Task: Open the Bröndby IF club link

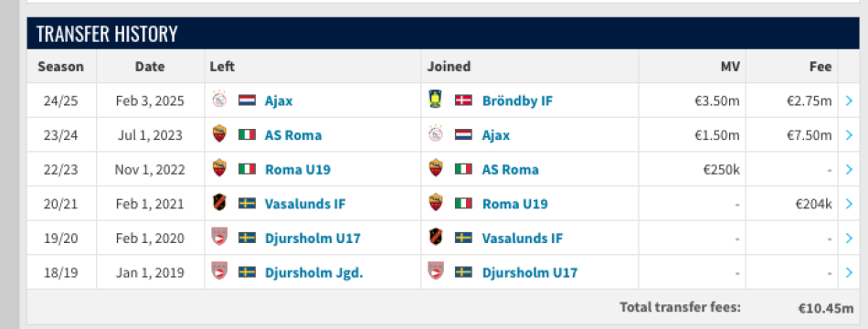Action: (x=517, y=101)
